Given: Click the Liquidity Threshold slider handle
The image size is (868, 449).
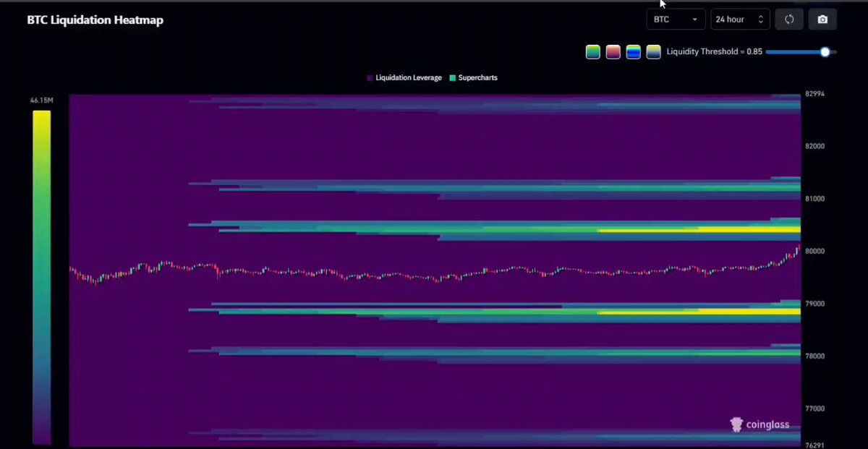Looking at the screenshot, I should (825, 52).
